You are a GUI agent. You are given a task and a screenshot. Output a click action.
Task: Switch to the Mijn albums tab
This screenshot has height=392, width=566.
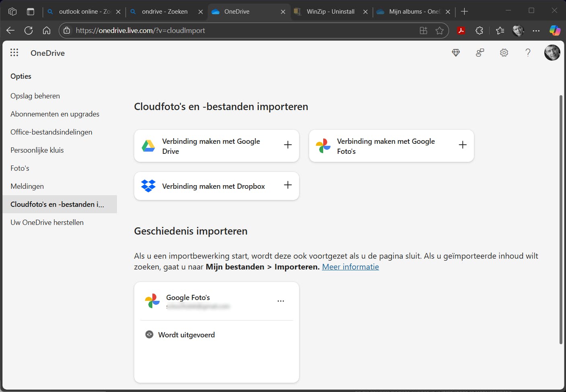(410, 11)
